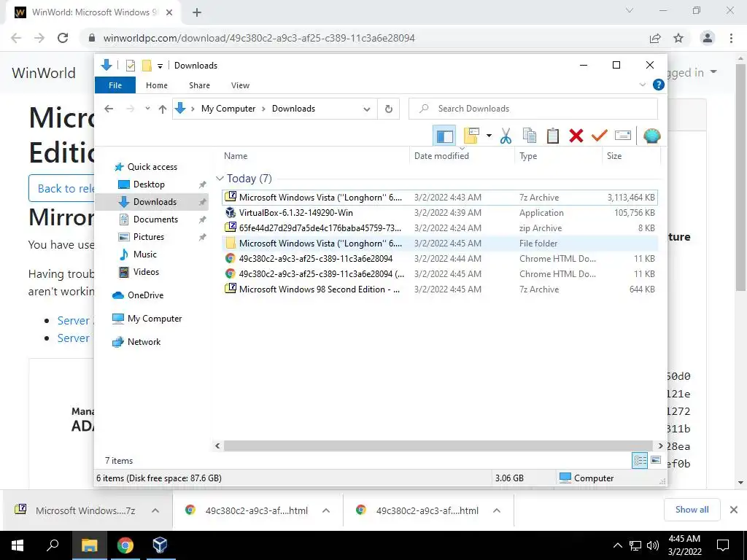Switch to Details view using the status bar icon
This screenshot has width=747, height=560.
tap(640, 461)
